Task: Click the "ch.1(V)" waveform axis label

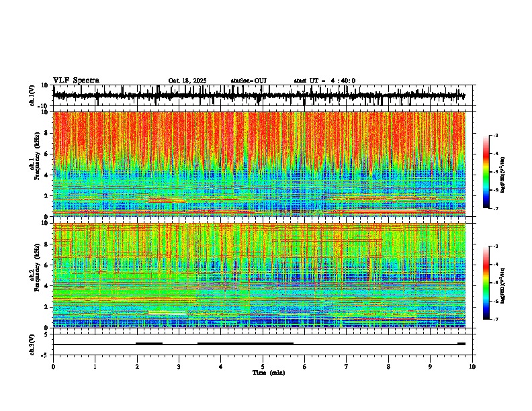Action: tap(32, 95)
